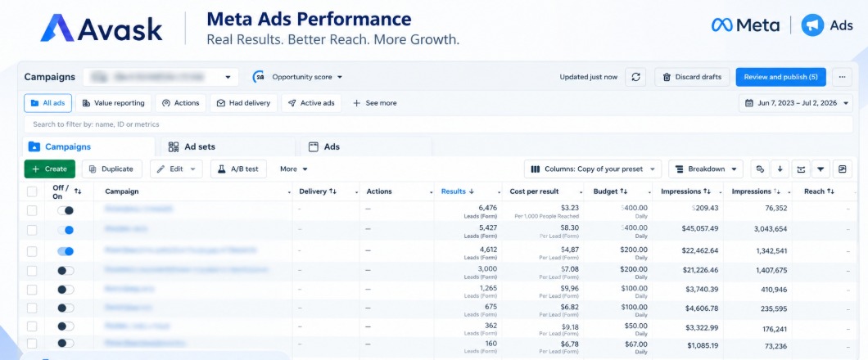Viewport: 868px width, 360px height.
Task: Select checkbox for the 3,000 results row
Action: pos(32,271)
